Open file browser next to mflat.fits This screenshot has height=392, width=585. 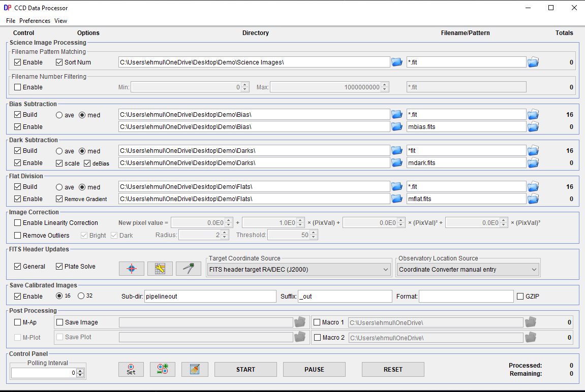533,199
